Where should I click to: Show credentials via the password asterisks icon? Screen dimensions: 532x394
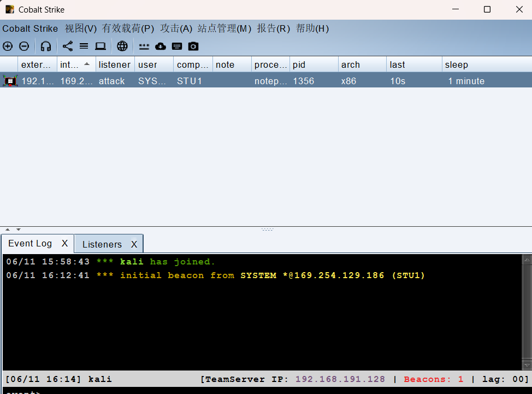(144, 46)
